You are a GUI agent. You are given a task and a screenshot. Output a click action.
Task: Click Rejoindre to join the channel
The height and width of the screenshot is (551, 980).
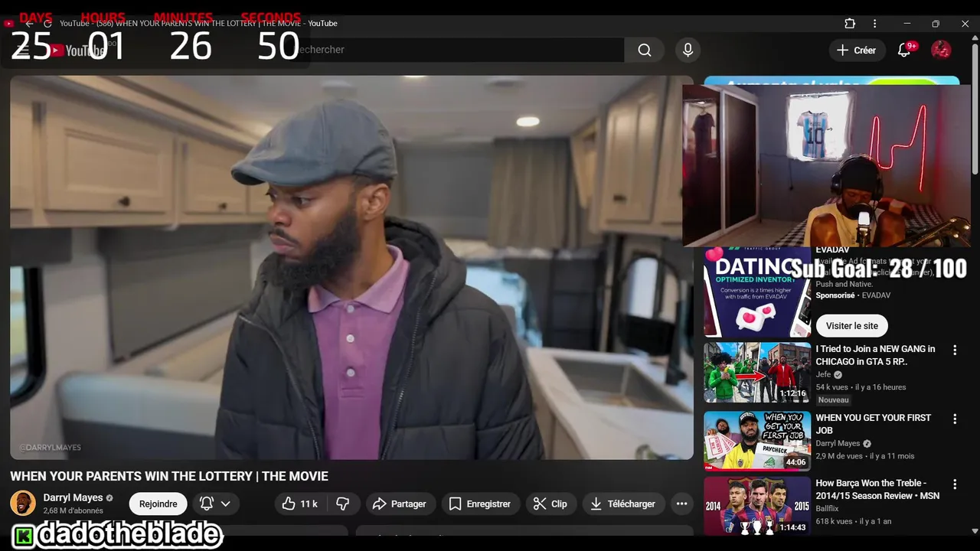point(158,504)
